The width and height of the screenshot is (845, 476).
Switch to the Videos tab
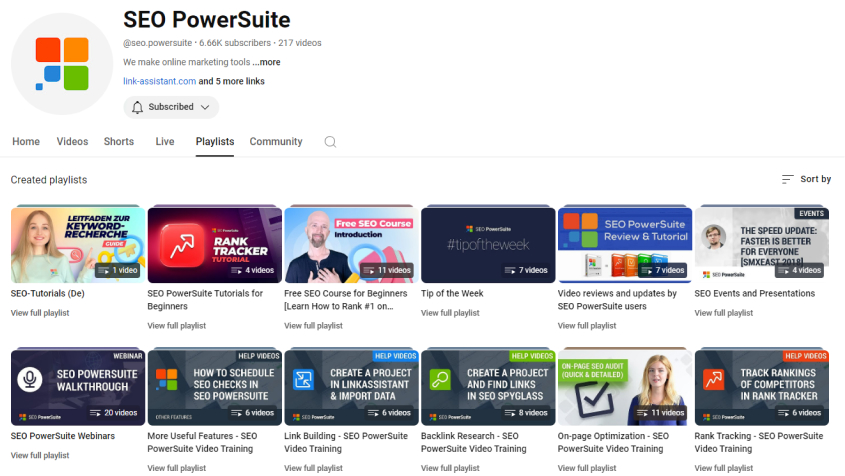tap(72, 141)
